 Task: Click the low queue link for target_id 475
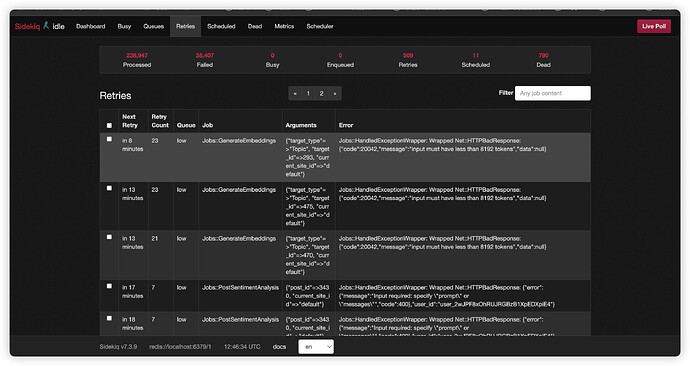click(181, 190)
